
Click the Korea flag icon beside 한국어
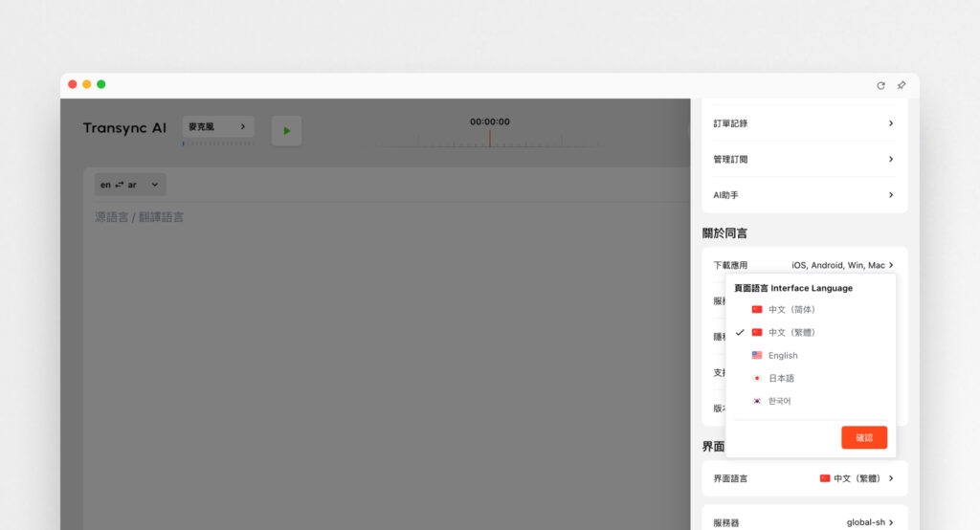pos(757,401)
